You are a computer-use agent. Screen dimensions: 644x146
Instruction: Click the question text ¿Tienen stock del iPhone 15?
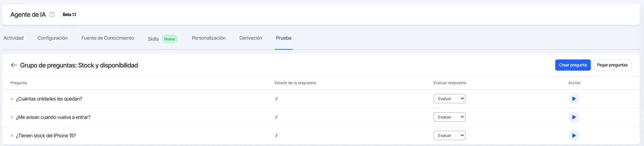click(x=46, y=136)
